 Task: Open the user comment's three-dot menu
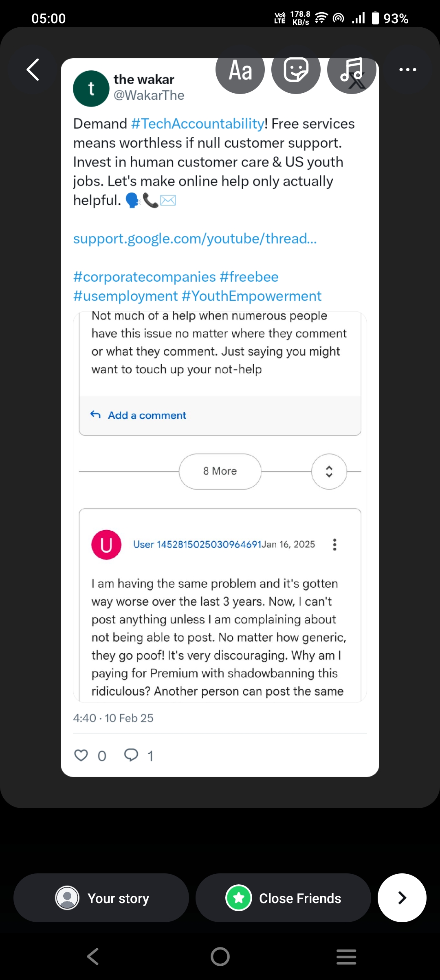[x=334, y=545]
